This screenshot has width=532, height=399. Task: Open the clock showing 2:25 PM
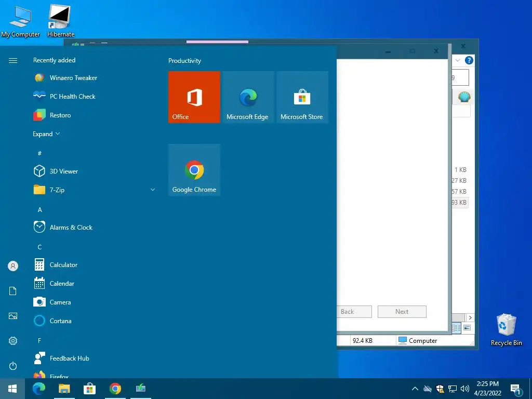click(x=487, y=389)
